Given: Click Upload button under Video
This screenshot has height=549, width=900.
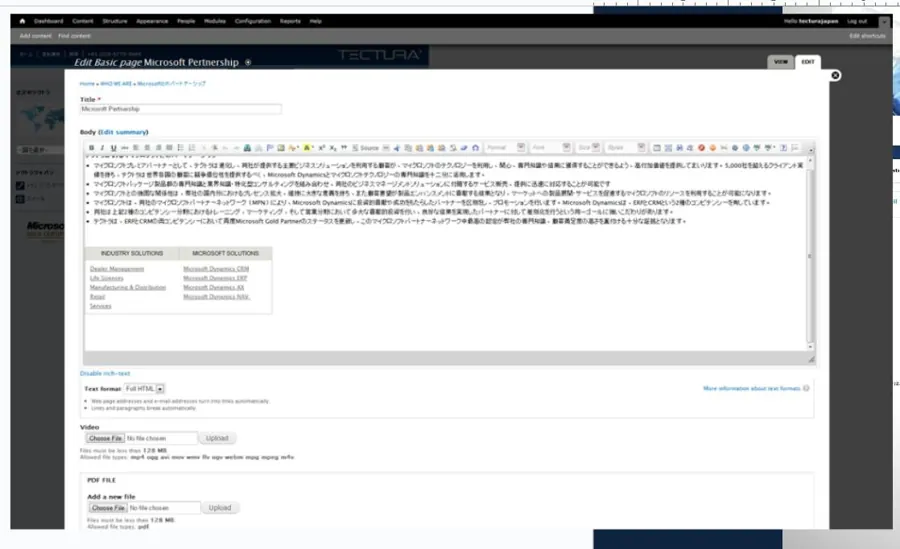Looking at the screenshot, I should click(217, 438).
